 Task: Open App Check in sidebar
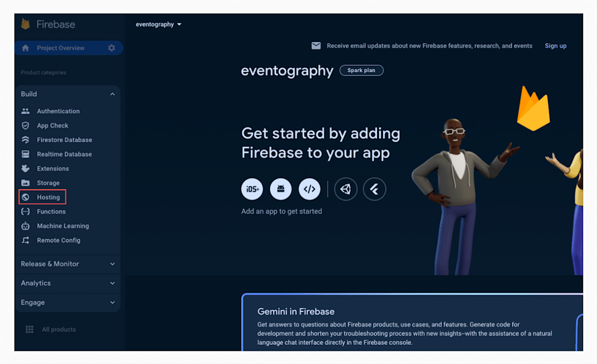coord(52,126)
